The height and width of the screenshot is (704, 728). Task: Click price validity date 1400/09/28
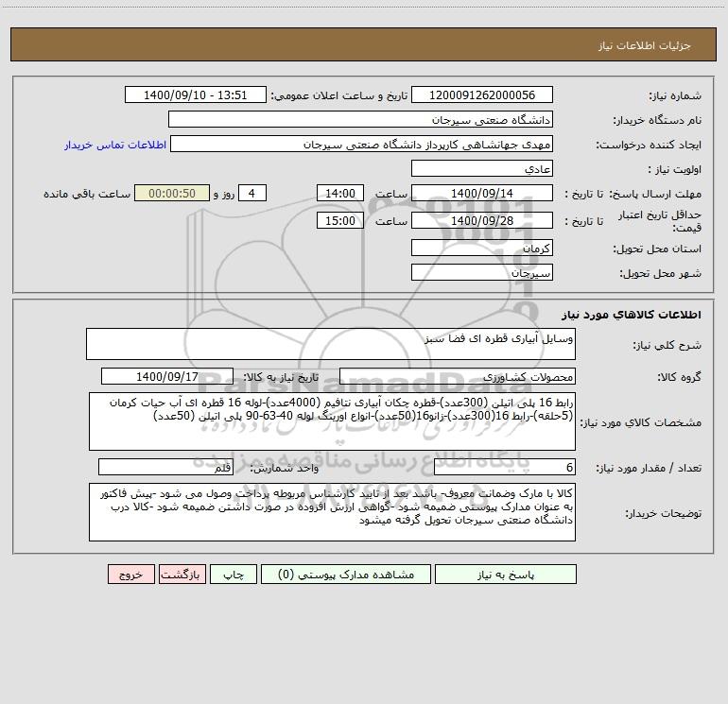pos(482,220)
